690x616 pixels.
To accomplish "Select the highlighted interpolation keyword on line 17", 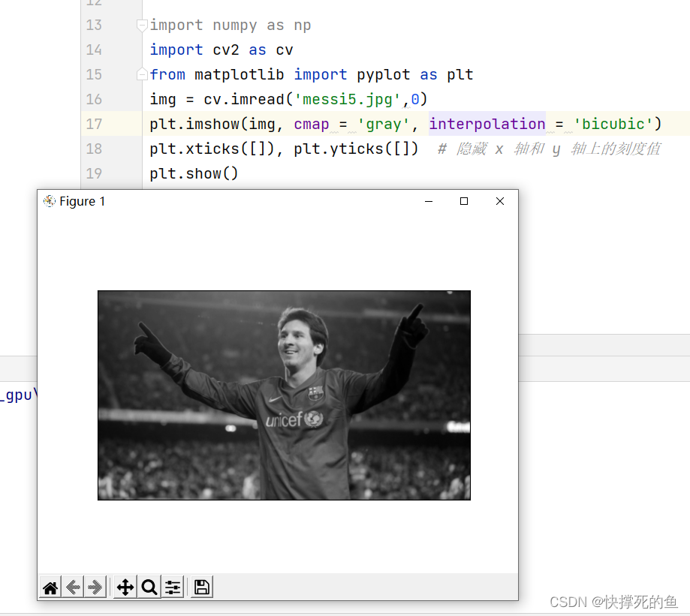I will [487, 123].
